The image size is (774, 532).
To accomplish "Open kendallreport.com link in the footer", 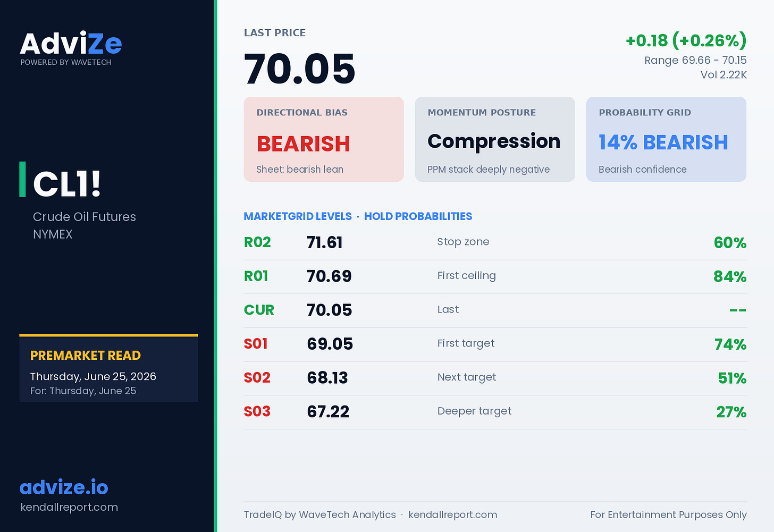I will click(453, 514).
